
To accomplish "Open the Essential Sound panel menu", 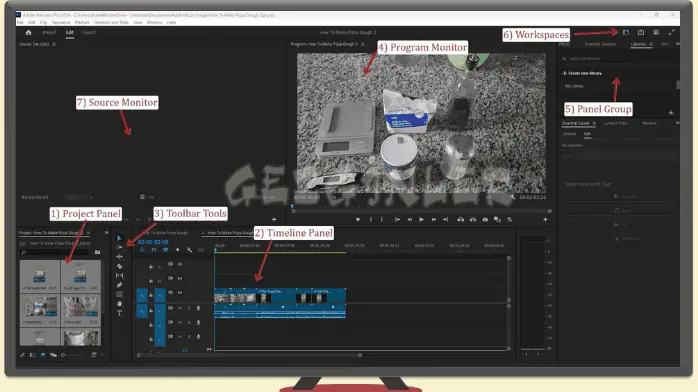I will (x=594, y=123).
